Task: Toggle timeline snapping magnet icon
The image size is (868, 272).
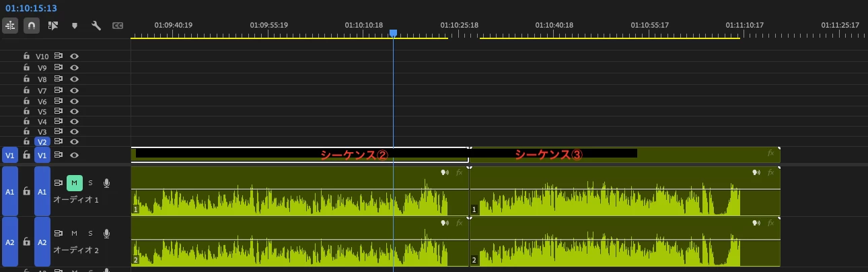Action: pos(31,26)
